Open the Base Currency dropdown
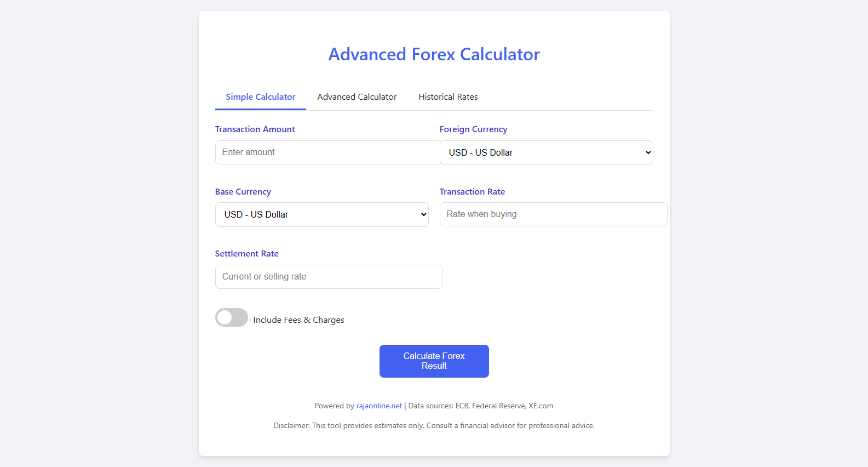The width and height of the screenshot is (868, 467). [x=322, y=214]
